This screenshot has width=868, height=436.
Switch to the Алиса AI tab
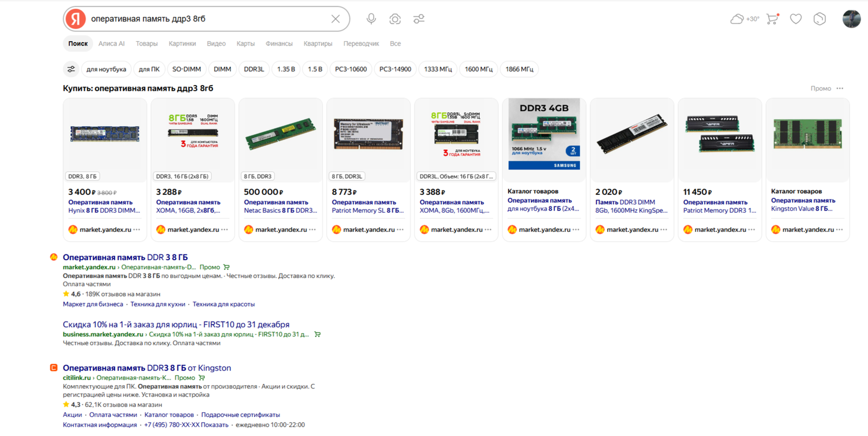coord(112,44)
